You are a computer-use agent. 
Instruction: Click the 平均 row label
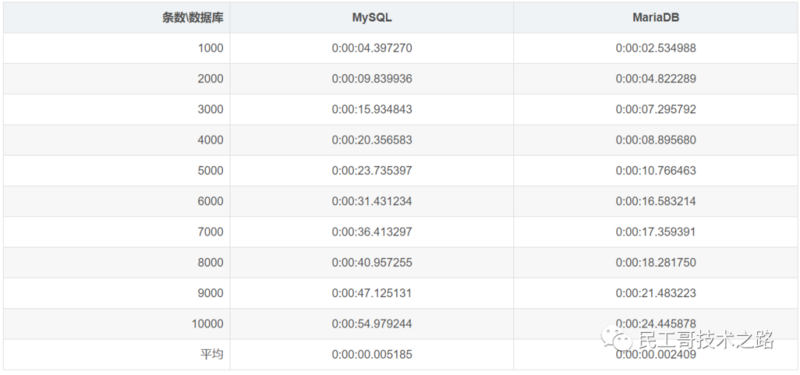coord(212,354)
